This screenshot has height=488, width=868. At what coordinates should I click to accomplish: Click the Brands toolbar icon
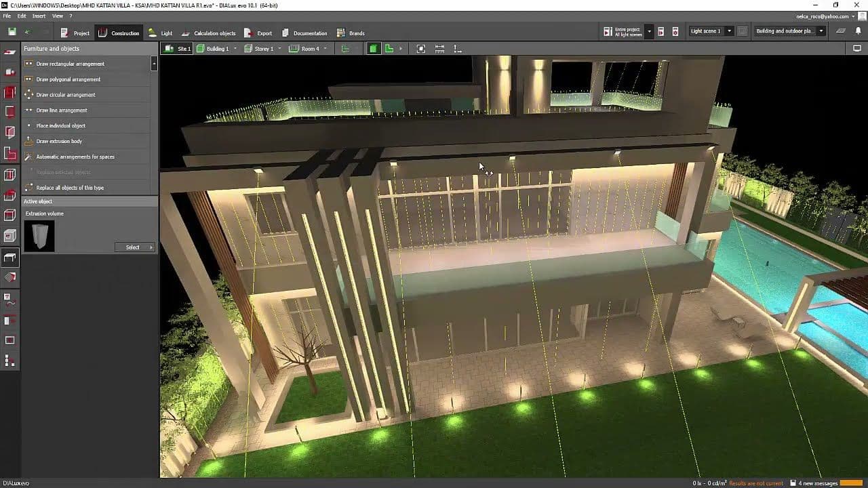coord(351,32)
